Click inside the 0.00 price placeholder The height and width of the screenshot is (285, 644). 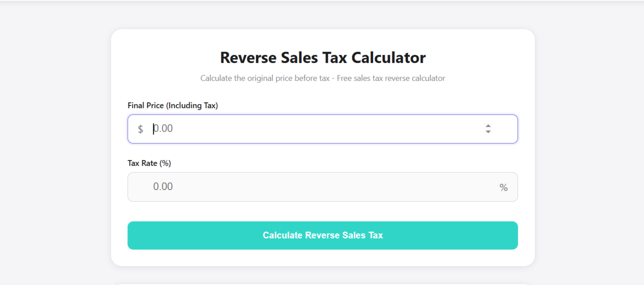click(x=163, y=128)
